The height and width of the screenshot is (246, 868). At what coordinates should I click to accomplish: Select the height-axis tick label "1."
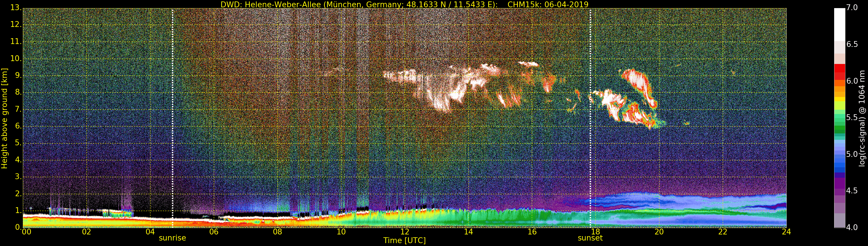18,210
